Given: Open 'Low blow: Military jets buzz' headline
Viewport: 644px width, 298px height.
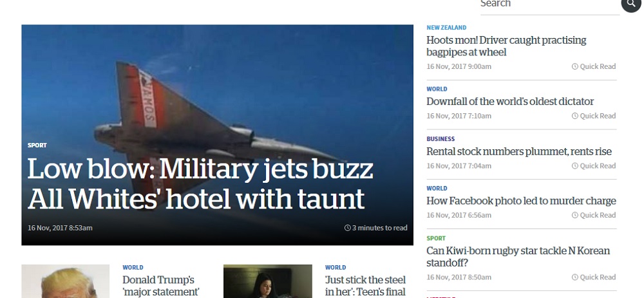Looking at the screenshot, I should [200, 183].
